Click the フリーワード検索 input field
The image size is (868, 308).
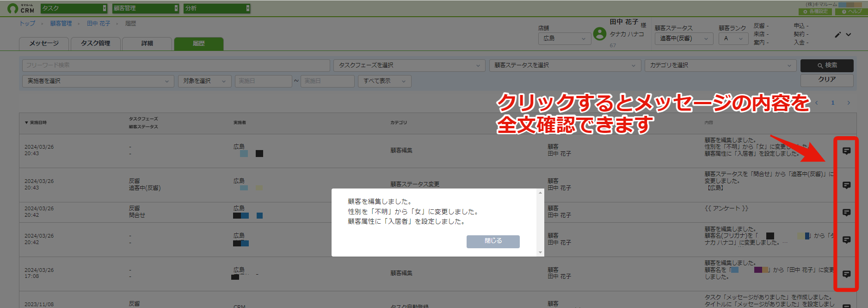pos(176,65)
